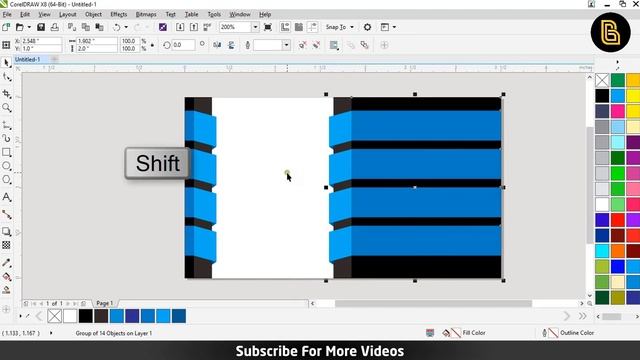Select the Freehand tool
This screenshot has height=360, width=640.
[x=7, y=125]
